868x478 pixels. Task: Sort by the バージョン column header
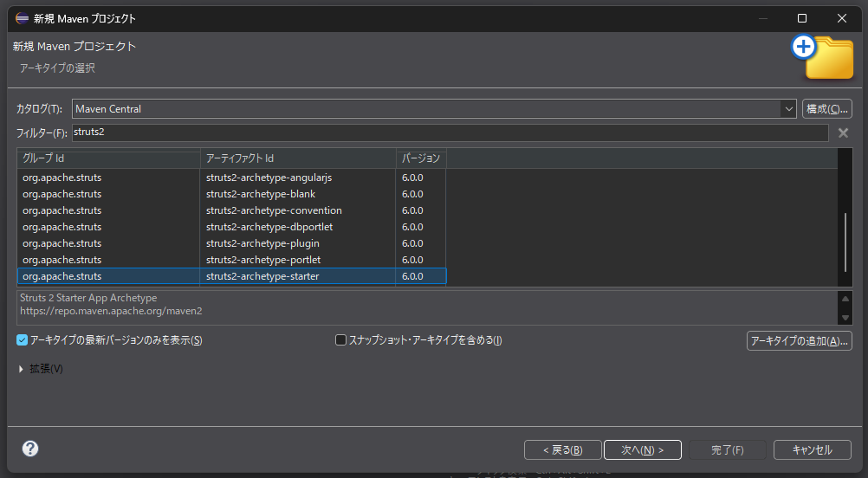(421, 158)
